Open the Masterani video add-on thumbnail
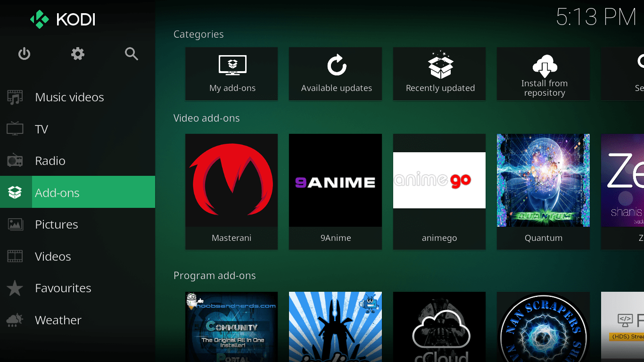 [231, 180]
